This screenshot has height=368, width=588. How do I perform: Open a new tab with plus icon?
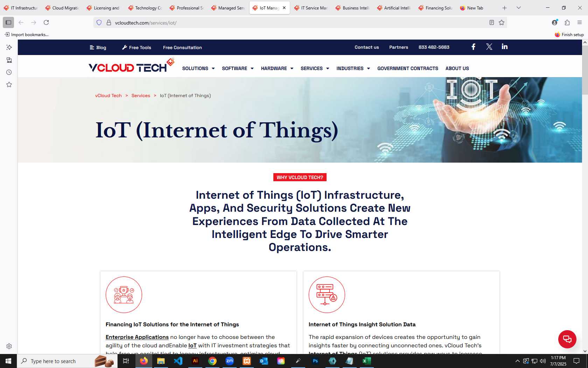coord(504,8)
